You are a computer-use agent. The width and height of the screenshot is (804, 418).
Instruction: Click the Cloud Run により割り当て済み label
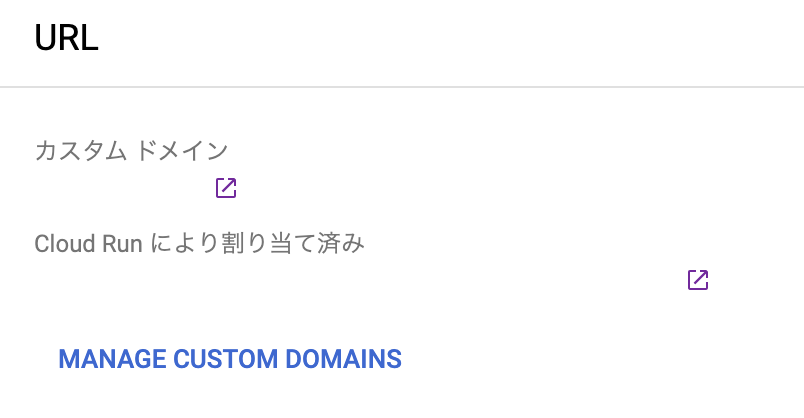click(x=199, y=243)
